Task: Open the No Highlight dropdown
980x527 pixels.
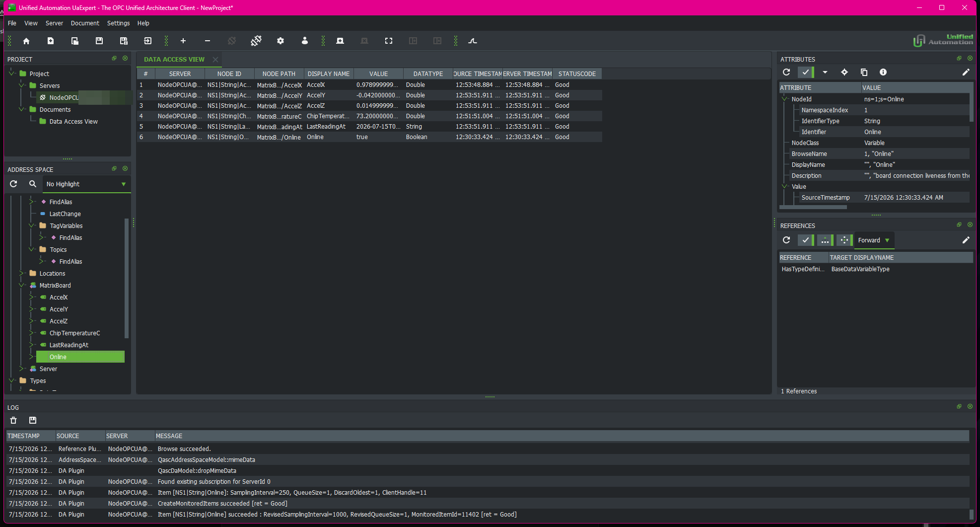Action: click(x=86, y=184)
